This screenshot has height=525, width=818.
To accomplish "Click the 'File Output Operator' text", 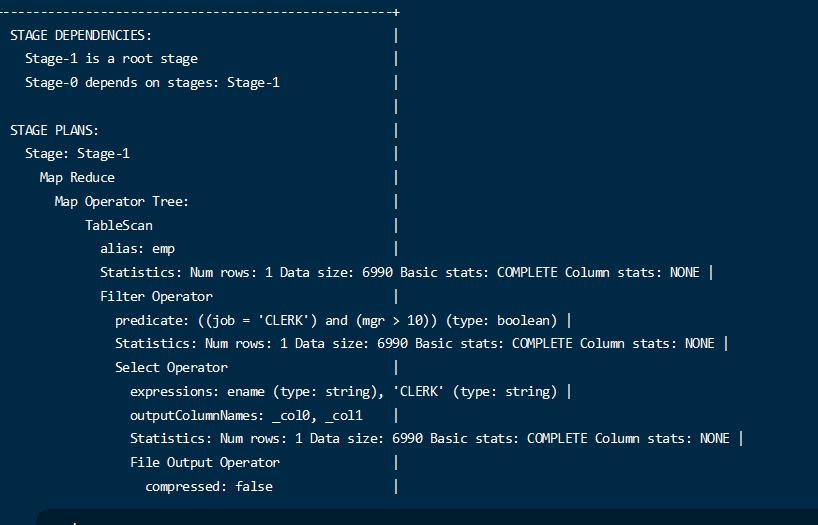I will (x=205, y=463).
